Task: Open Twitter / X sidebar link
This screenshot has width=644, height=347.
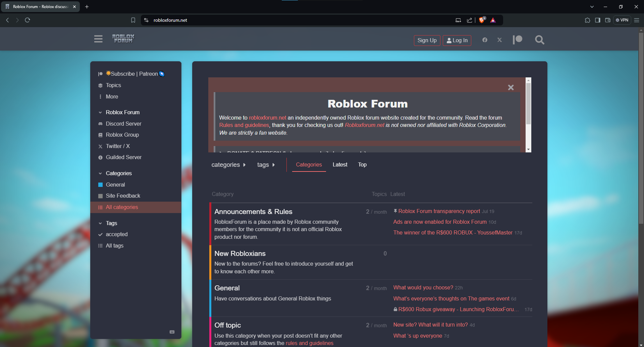Action: [x=117, y=146]
